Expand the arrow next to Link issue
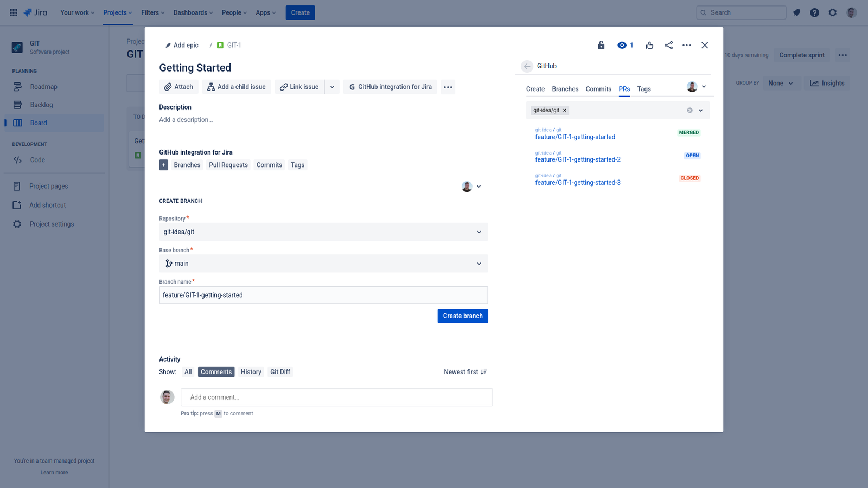Viewport: 868px width, 488px height. pyautogui.click(x=333, y=87)
